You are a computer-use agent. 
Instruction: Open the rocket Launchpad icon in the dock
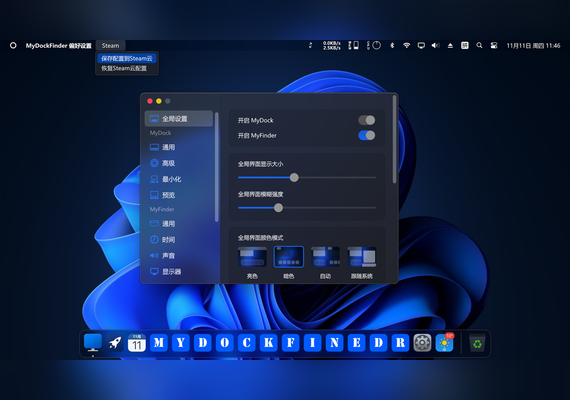pyautogui.click(x=115, y=343)
